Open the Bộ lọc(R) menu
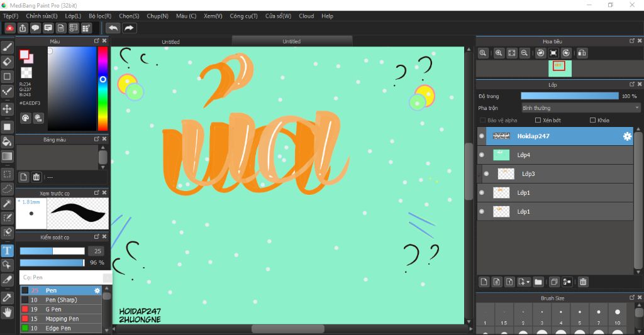 pyautogui.click(x=100, y=16)
